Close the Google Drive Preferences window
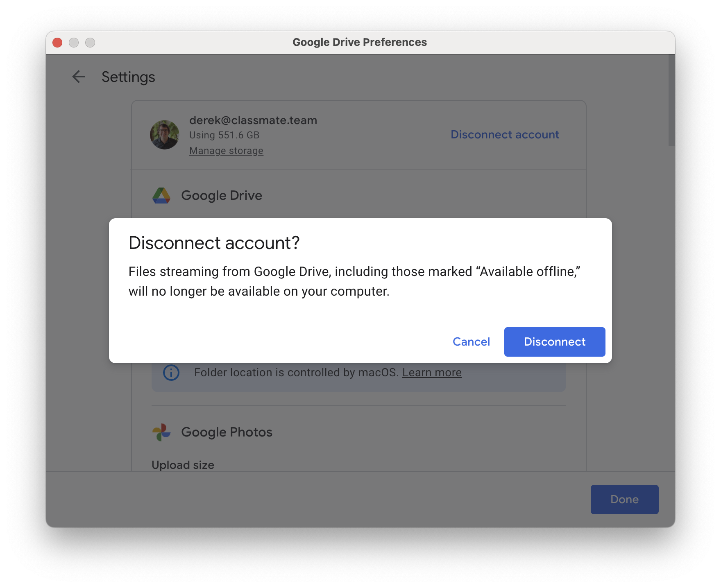 57,43
